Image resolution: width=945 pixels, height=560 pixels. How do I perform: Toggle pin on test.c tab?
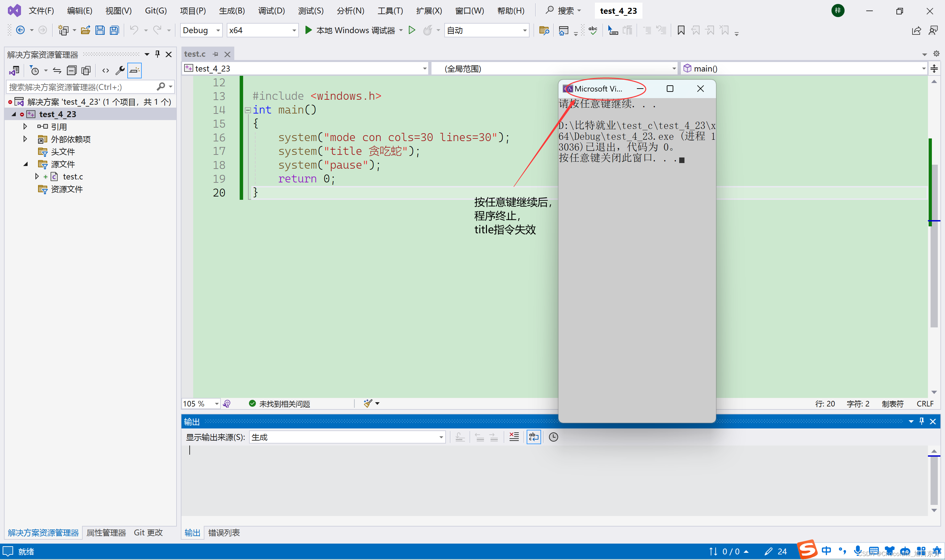(216, 54)
